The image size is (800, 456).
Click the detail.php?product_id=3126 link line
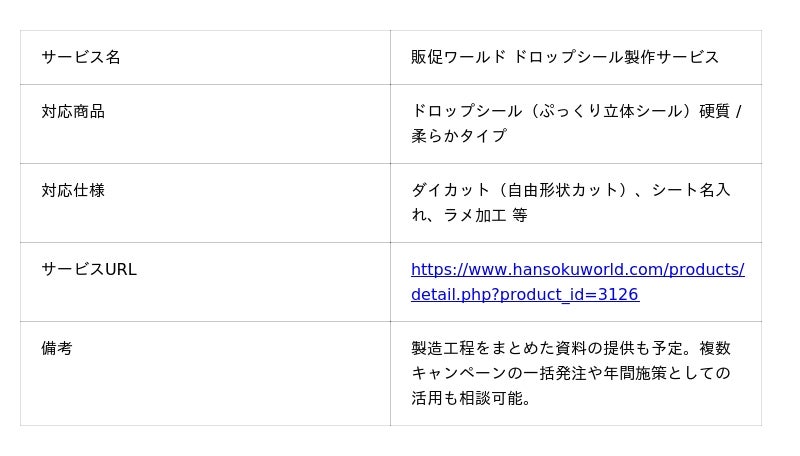[524, 295]
